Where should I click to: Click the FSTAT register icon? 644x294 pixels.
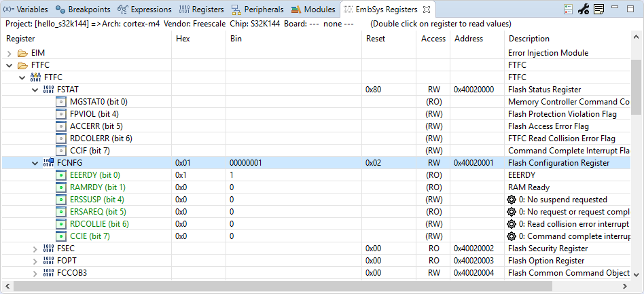point(48,90)
